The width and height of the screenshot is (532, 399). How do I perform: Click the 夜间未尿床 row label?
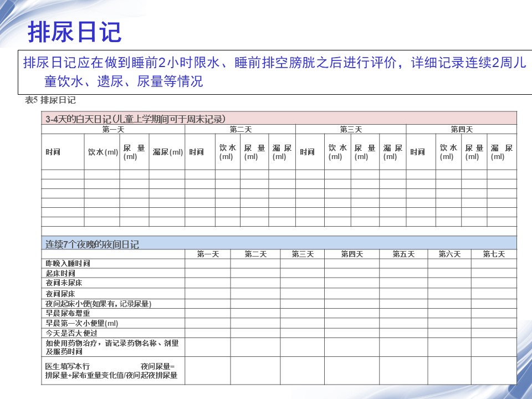[64, 283]
